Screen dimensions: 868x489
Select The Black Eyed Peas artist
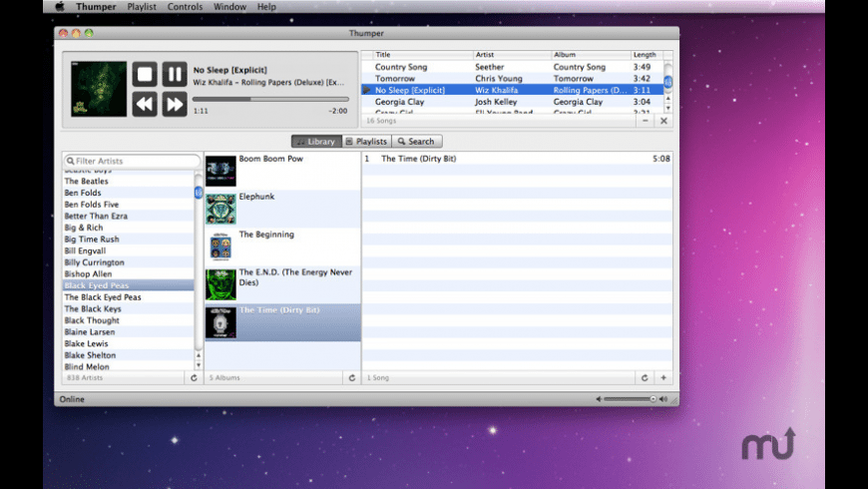[129, 297]
